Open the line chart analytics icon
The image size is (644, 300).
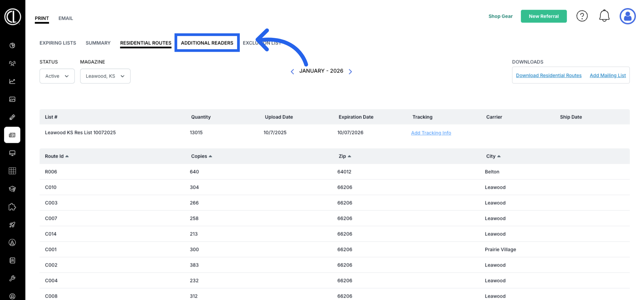coord(12,82)
